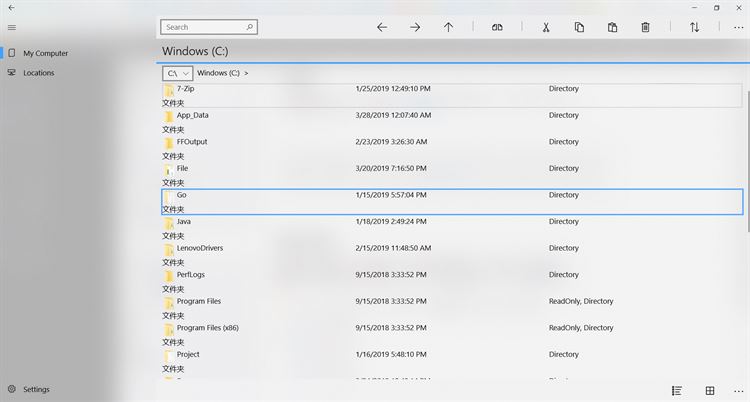Delete with the trash can icon

click(x=645, y=27)
